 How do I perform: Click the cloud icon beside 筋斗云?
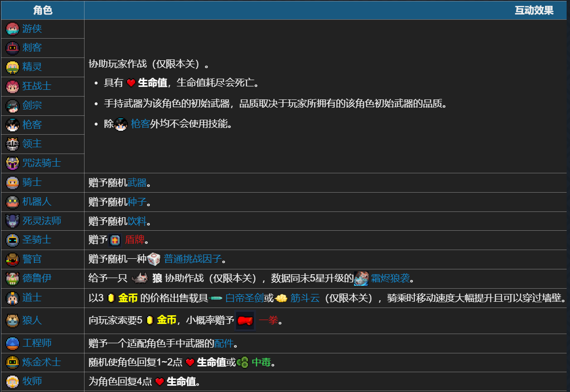click(281, 298)
